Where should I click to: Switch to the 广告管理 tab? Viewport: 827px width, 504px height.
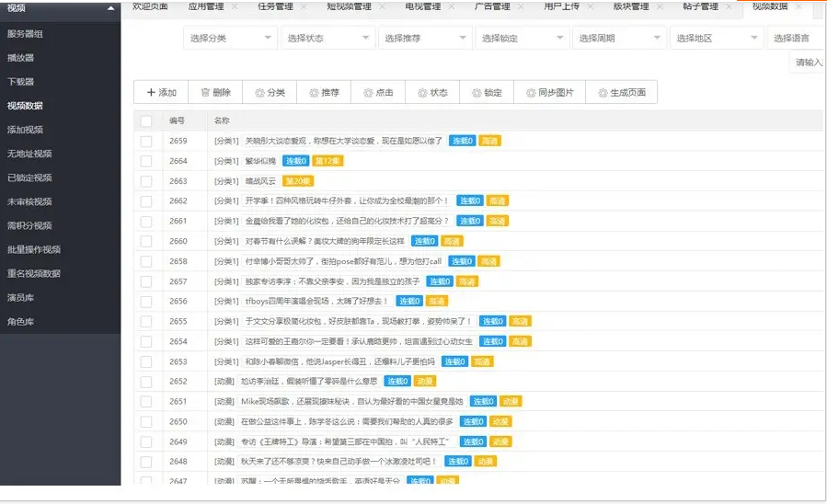tap(492, 6)
